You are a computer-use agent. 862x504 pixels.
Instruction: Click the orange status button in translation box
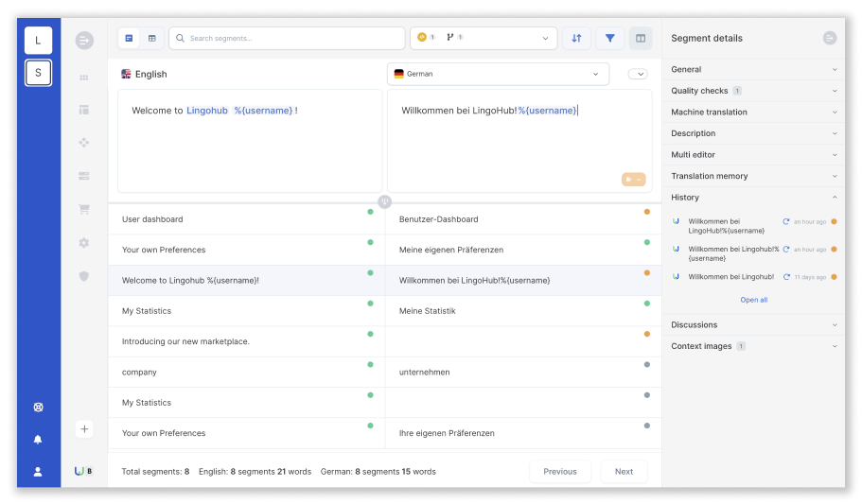[633, 179]
